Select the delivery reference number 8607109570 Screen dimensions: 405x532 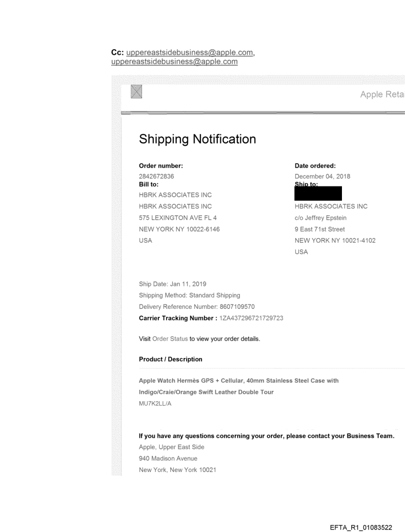pos(236,307)
